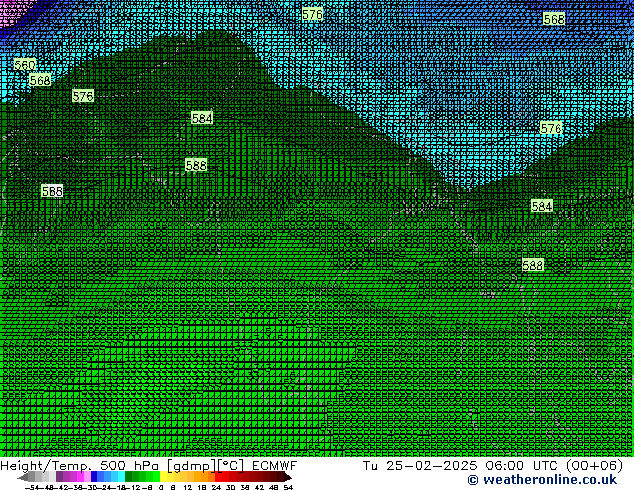Click the 584 label on the right side
The width and height of the screenshot is (634, 490).
pyautogui.click(x=542, y=206)
